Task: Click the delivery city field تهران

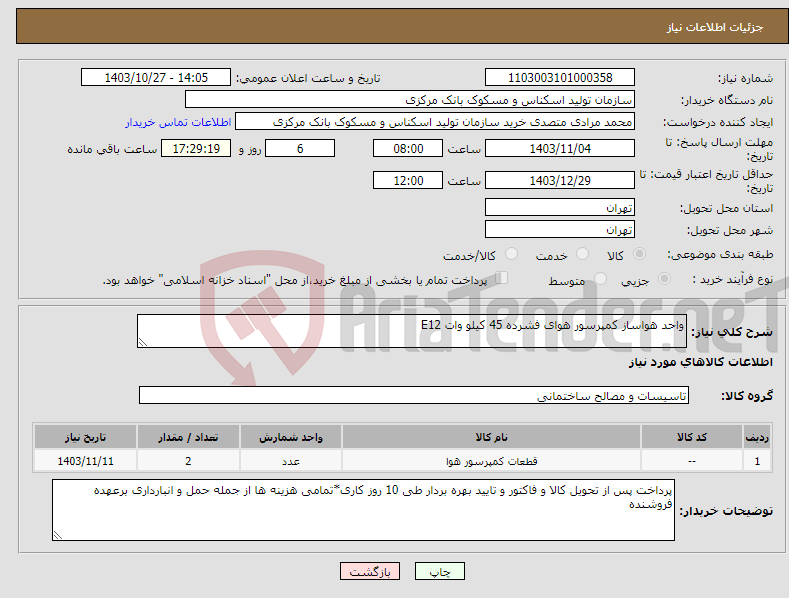Action: [560, 230]
